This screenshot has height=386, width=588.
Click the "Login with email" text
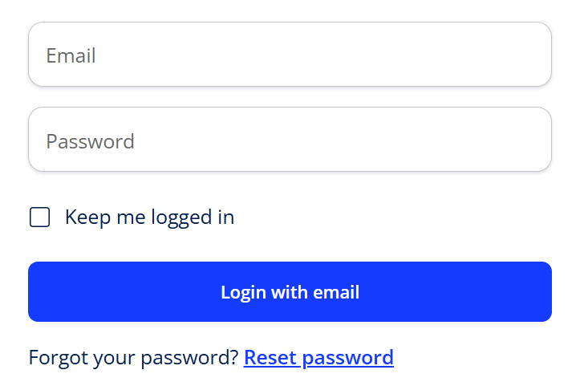tap(290, 292)
